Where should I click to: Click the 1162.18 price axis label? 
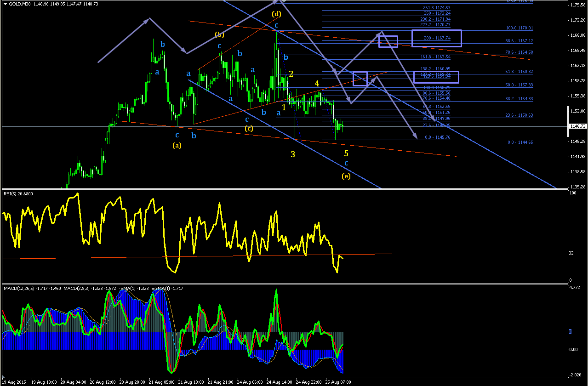pyautogui.click(x=579, y=66)
